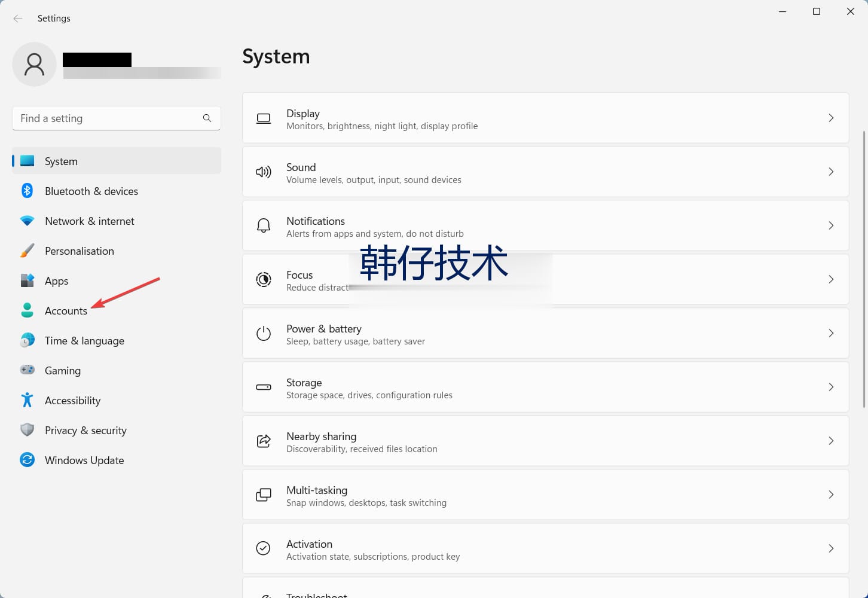Open Privacy & security settings
Screen dimensions: 868x598
117,430
